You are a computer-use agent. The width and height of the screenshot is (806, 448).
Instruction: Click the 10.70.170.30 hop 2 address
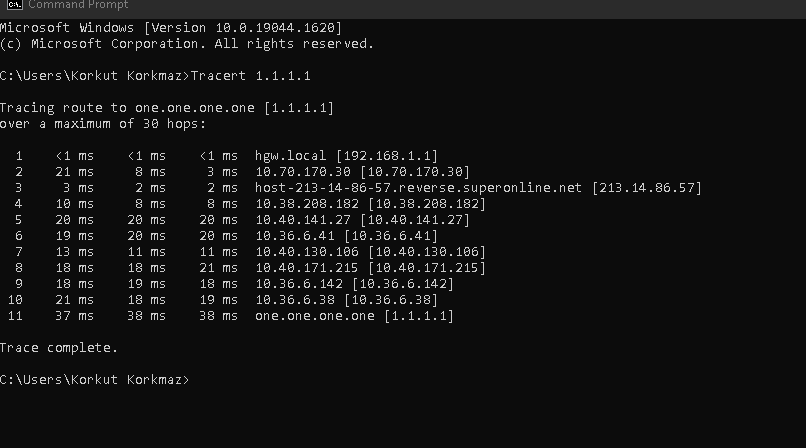coord(303,172)
